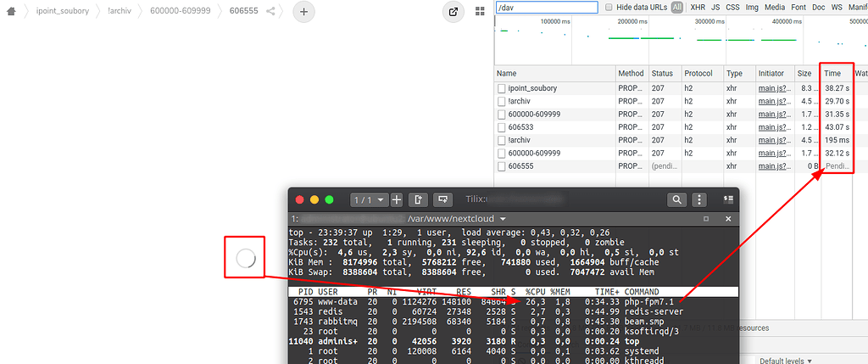Click the ksoftirqd/3 process row in top
This screenshot has width=868, height=364.
pos(513,331)
